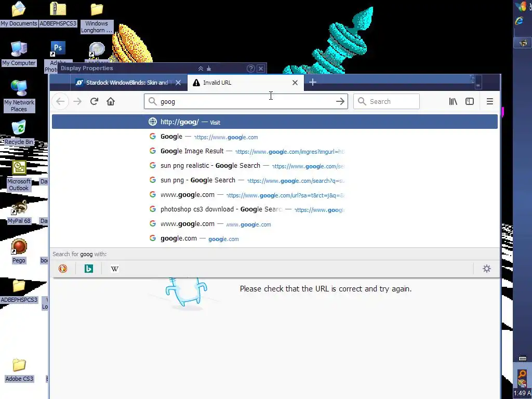The width and height of the screenshot is (532, 399).
Task: Focus the Search input box
Action: (387, 101)
